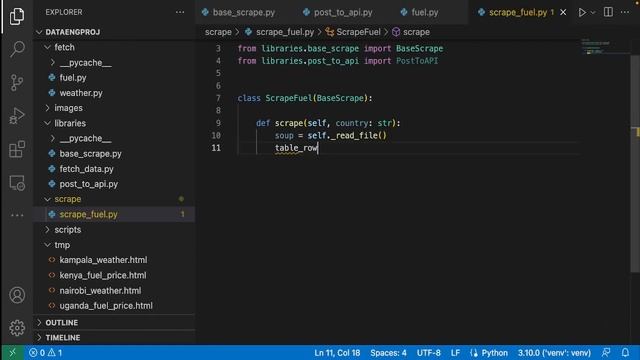Change file encoding UTF-8
The width and height of the screenshot is (640, 360).
coord(428,353)
